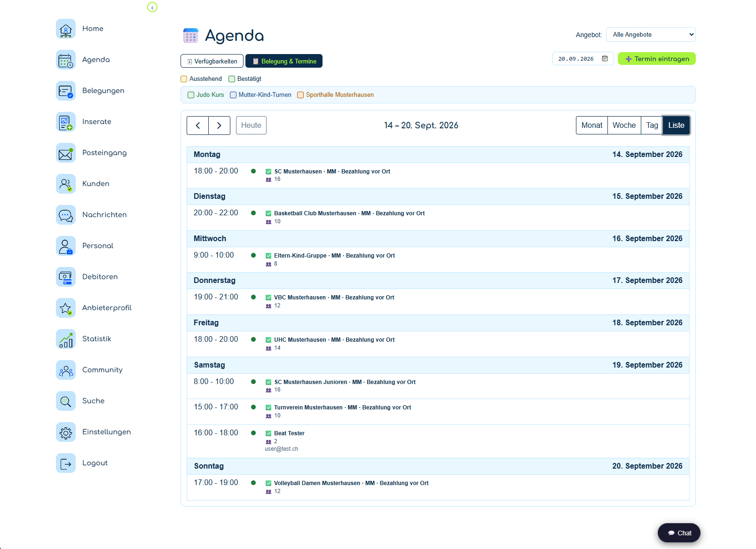Click the Heute button
The image size is (756, 549).
(x=251, y=125)
